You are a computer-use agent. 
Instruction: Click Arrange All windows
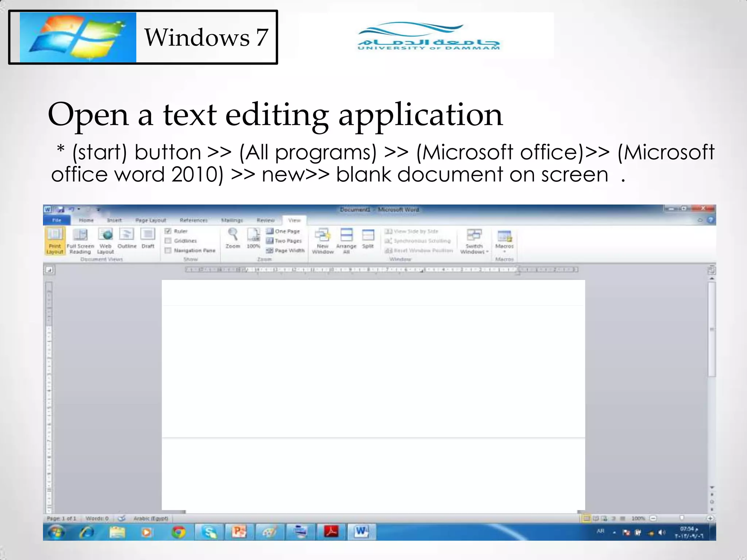pos(346,241)
